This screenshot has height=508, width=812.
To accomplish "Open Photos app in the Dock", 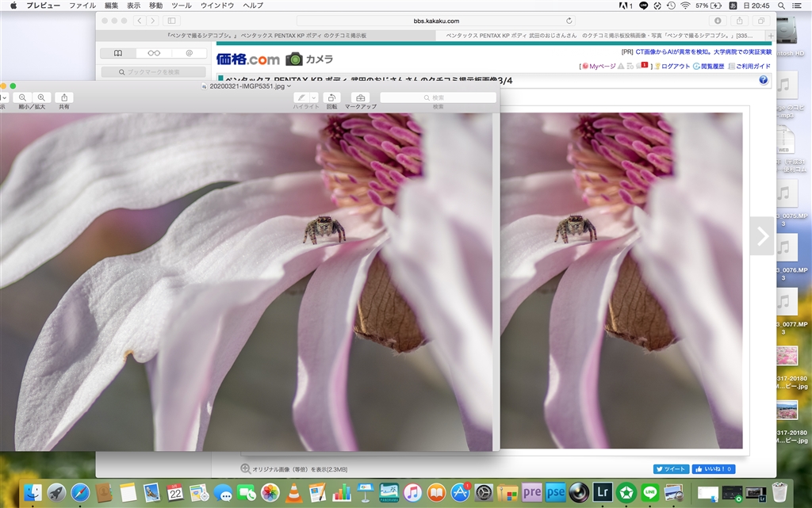I will click(270, 492).
